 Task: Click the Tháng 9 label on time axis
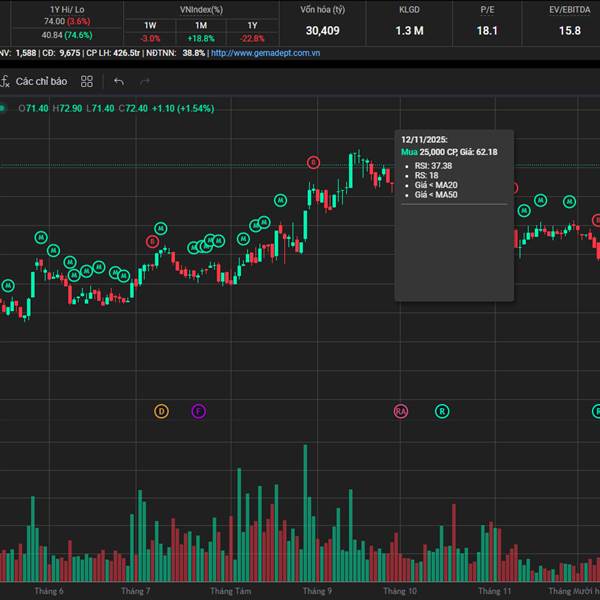pyautogui.click(x=317, y=591)
